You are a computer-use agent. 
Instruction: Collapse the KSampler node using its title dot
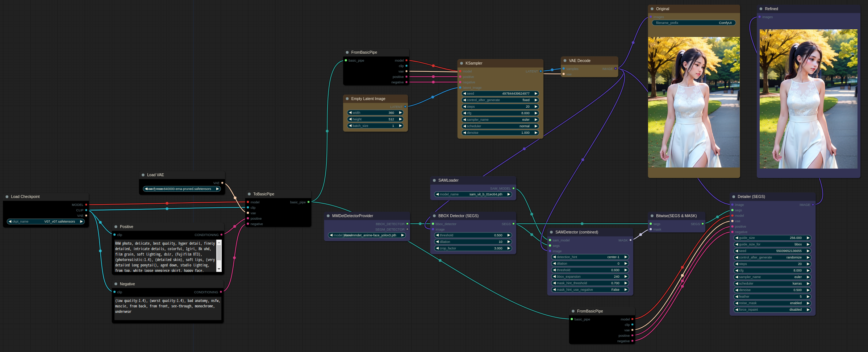462,63
